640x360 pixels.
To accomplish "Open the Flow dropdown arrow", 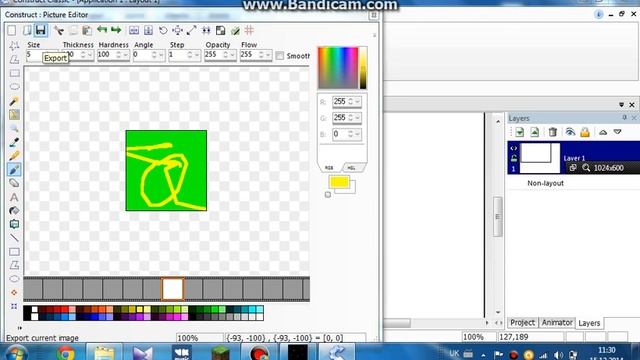I will point(268,55).
